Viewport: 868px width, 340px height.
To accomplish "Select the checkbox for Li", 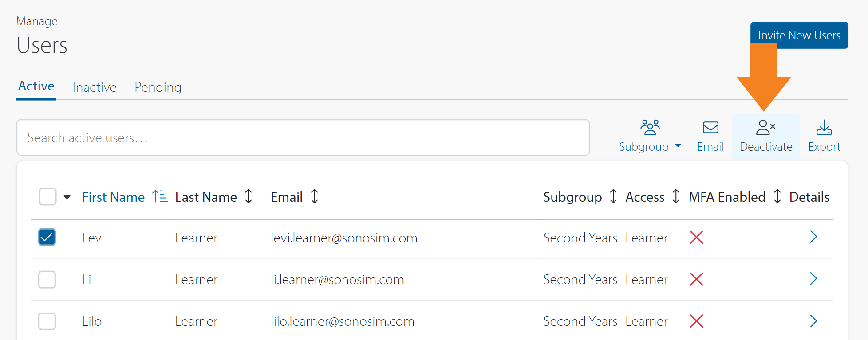I will click(x=47, y=279).
